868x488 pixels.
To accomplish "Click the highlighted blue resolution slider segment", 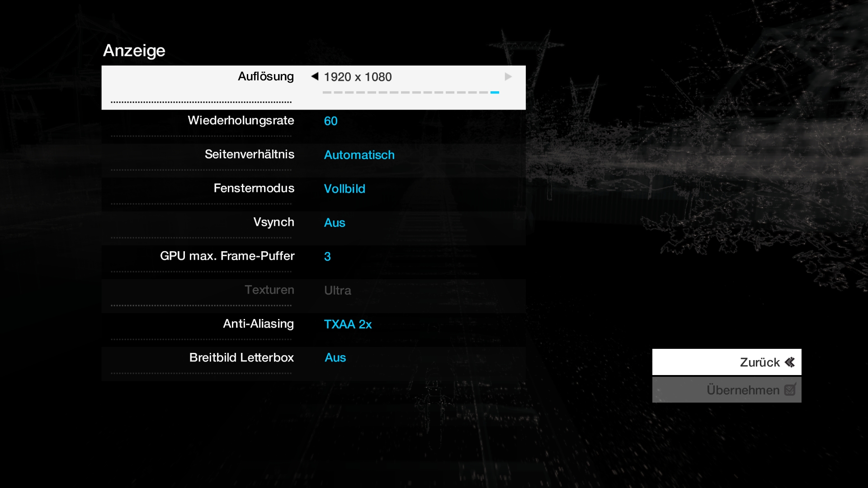I will (495, 92).
